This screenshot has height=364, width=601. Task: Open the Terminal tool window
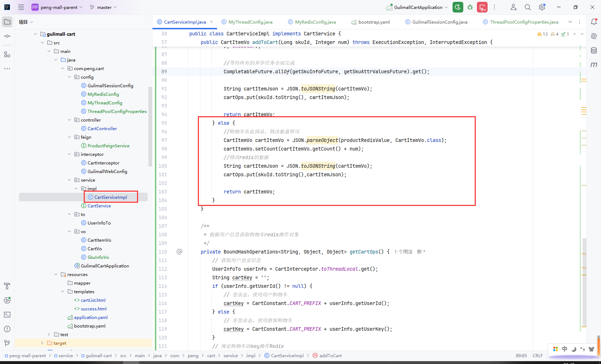(x=7, y=315)
